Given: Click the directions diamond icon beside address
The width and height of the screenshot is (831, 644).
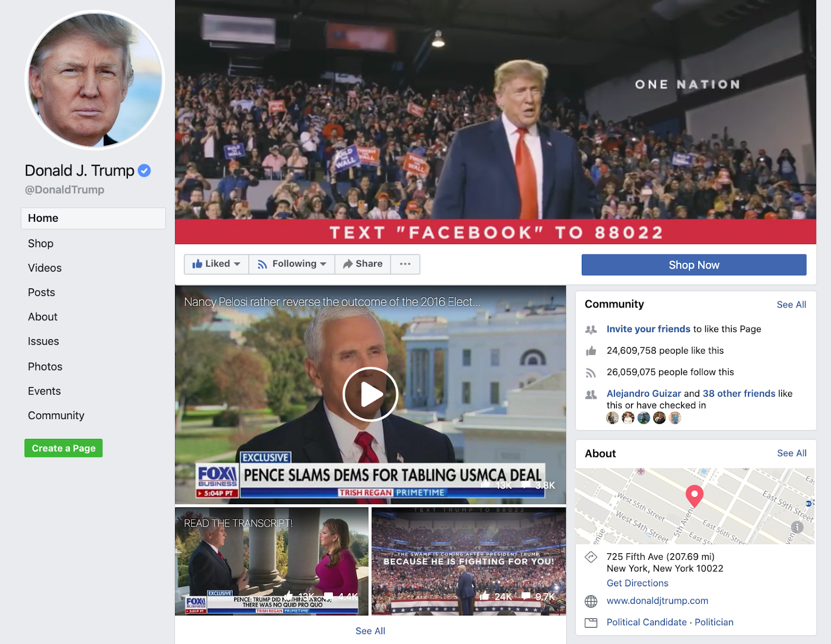Looking at the screenshot, I should point(591,557).
